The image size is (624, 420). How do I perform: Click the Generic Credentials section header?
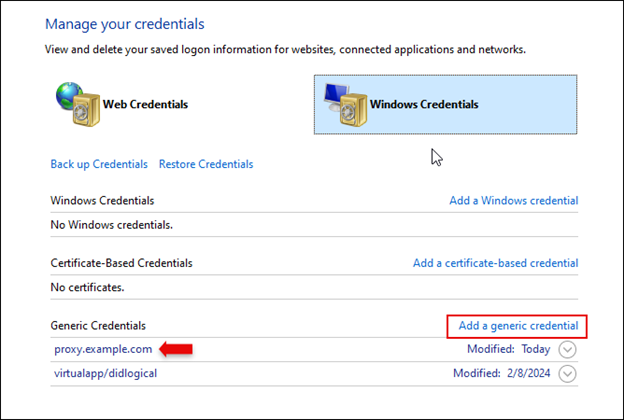click(x=98, y=326)
